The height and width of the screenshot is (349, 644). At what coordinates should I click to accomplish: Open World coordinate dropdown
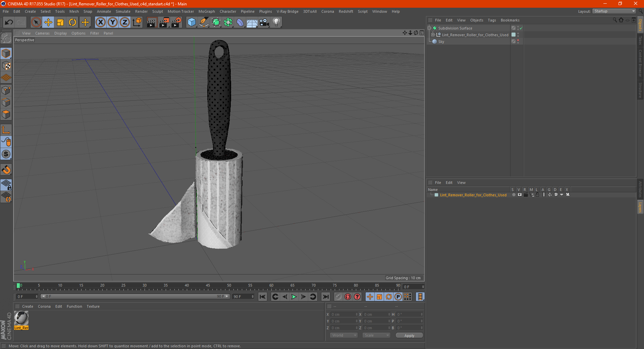coord(344,335)
